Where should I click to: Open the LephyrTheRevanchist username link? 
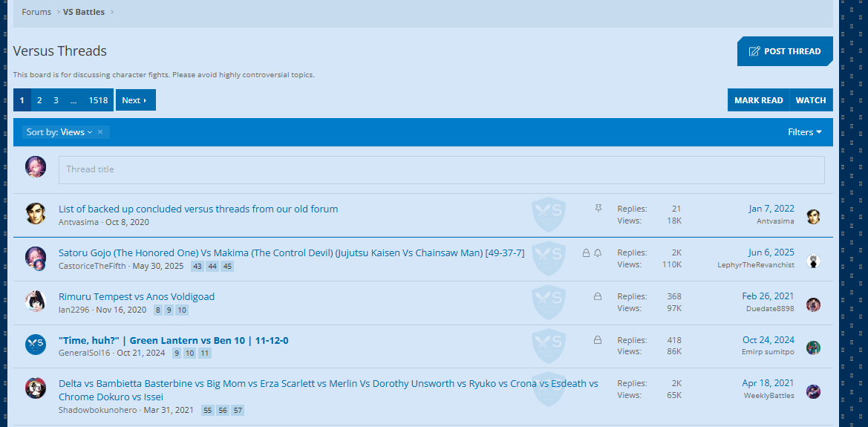756,265
